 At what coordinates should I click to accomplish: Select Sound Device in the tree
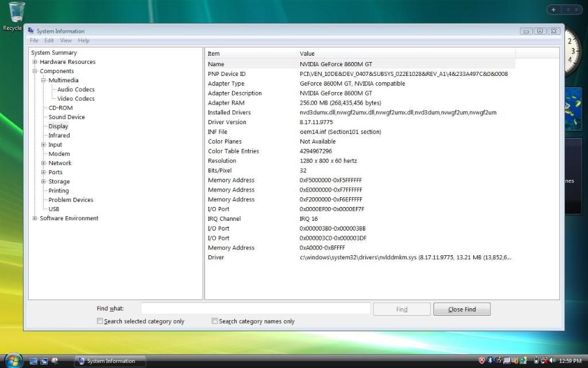pos(67,117)
